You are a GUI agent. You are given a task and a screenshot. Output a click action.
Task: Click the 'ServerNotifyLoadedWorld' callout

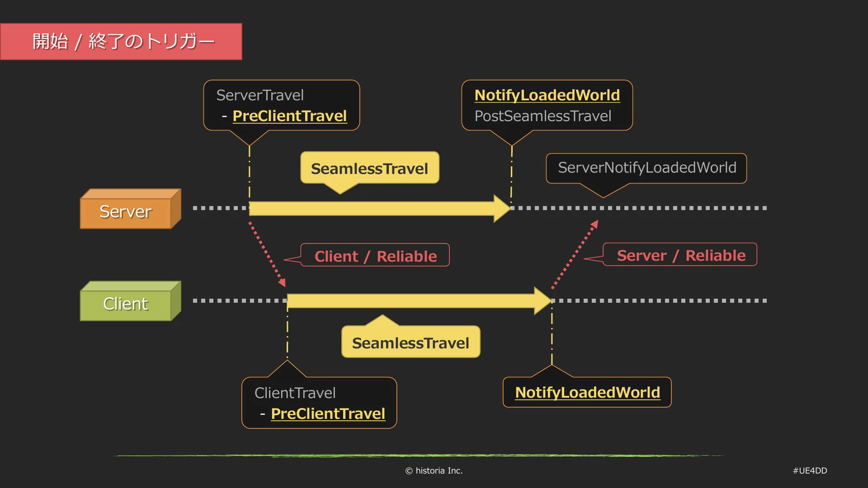tap(646, 168)
